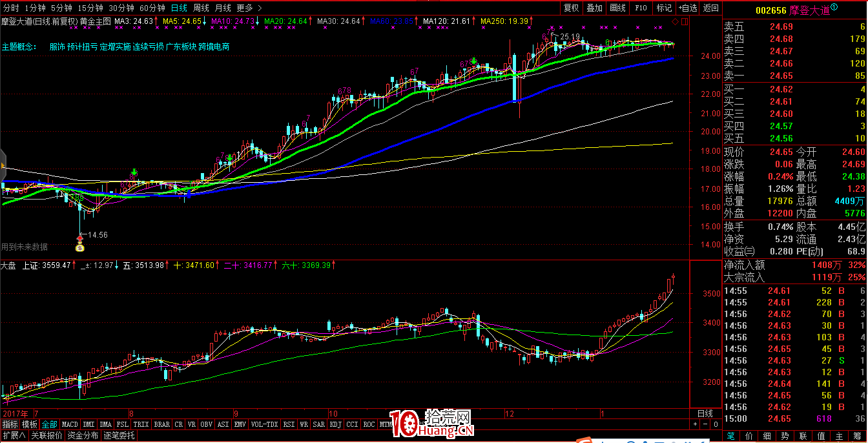Click the 0 reset button below the chart
The height and width of the screenshot is (443, 868).
point(714,424)
